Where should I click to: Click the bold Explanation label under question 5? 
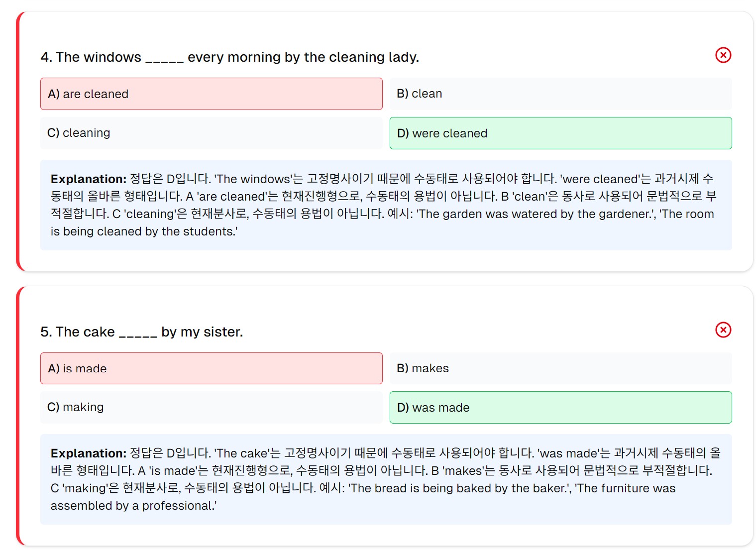pos(89,453)
